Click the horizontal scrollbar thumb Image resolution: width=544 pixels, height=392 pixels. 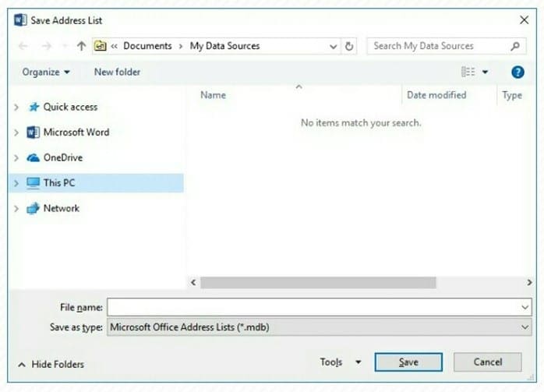point(318,282)
